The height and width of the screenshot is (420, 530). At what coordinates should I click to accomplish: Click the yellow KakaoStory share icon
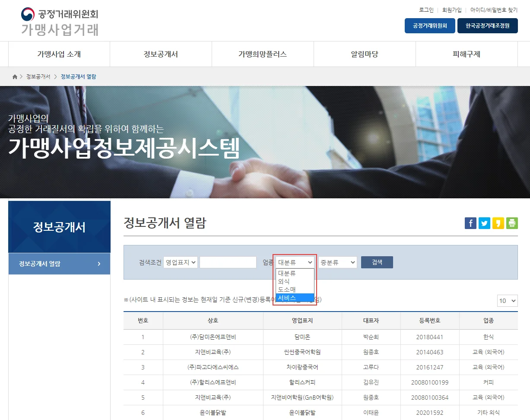point(498,223)
